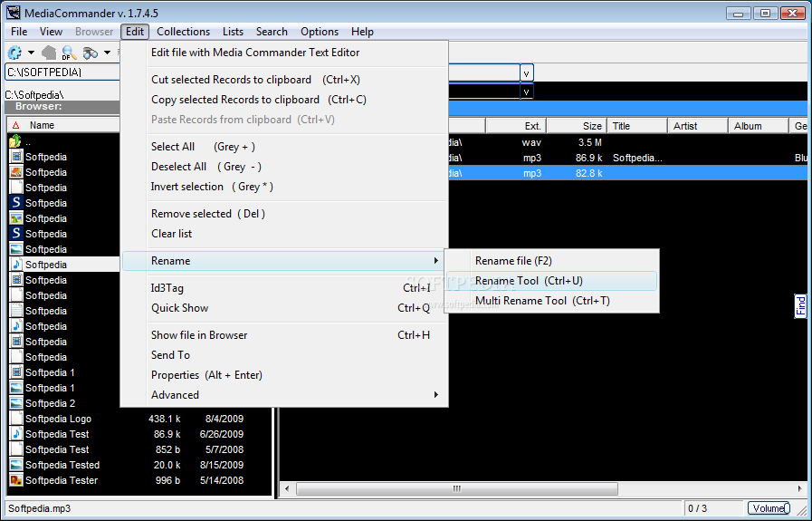Screen dimensions: 812x521
Task: Open the Lists menu
Action: [x=233, y=32]
